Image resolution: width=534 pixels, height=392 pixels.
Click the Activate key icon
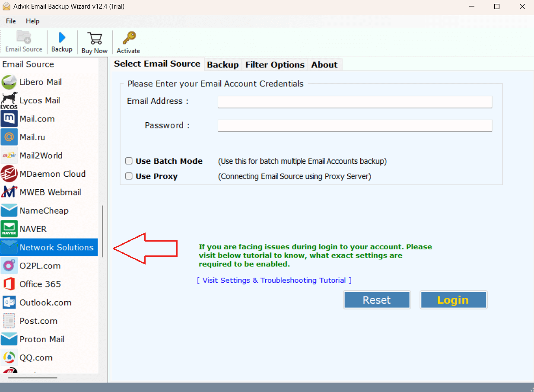(129, 38)
